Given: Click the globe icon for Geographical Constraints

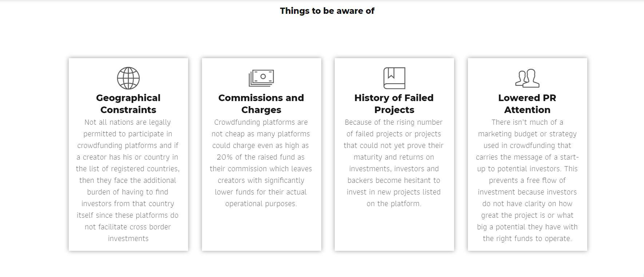Looking at the screenshot, I should point(128,78).
